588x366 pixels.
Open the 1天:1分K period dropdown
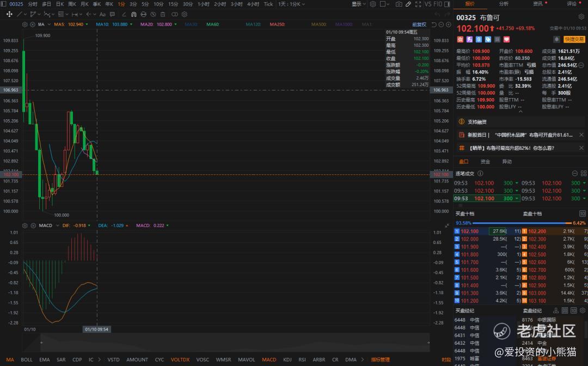point(292,4)
